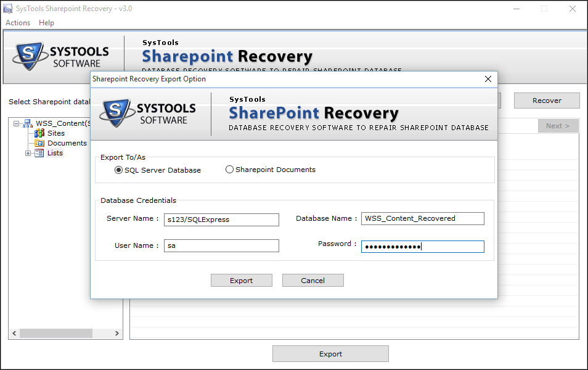Screen dimensions: 588x370
Task: Click right arrow of tree horizontal scrollbar
Action: [117, 333]
